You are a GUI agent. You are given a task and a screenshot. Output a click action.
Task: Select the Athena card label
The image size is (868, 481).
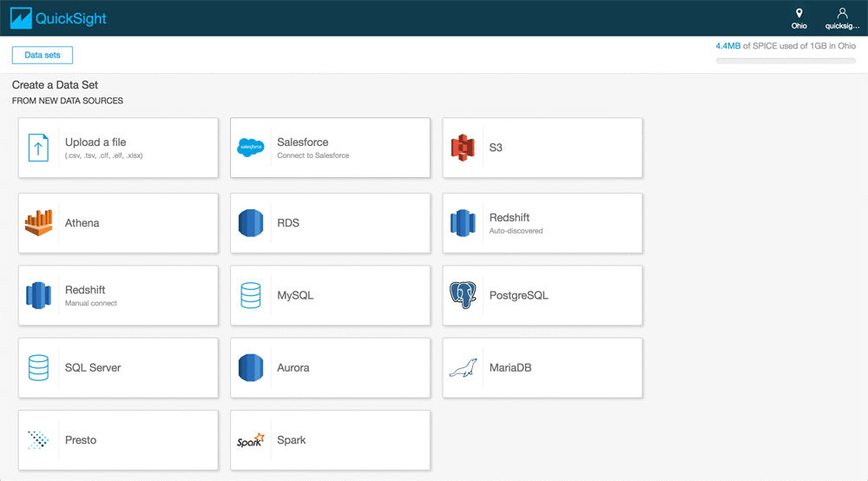(x=82, y=223)
